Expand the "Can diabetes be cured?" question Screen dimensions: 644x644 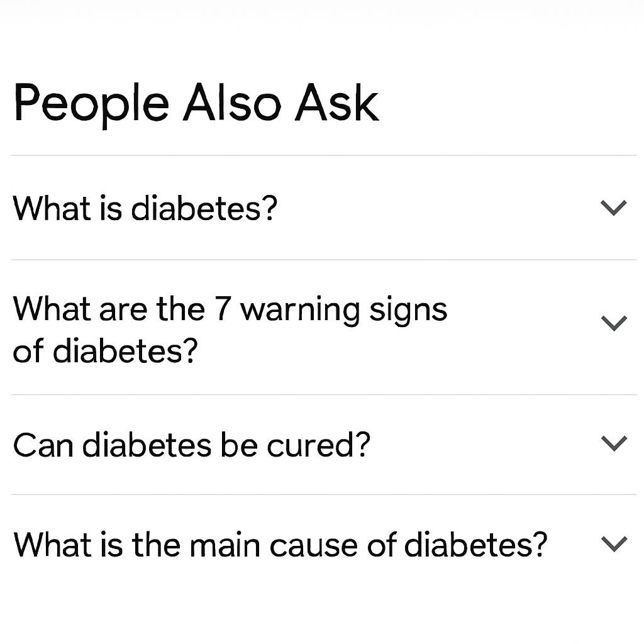[192, 445]
